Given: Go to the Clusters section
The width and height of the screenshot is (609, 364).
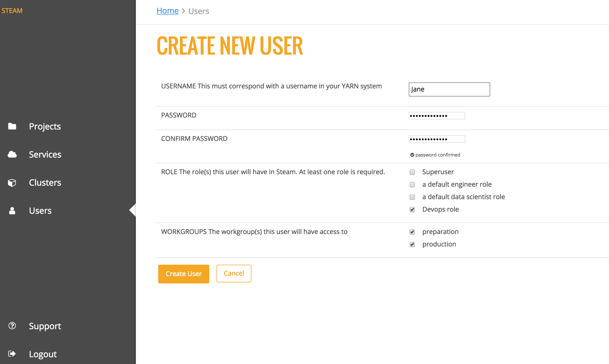Looking at the screenshot, I should [45, 183].
